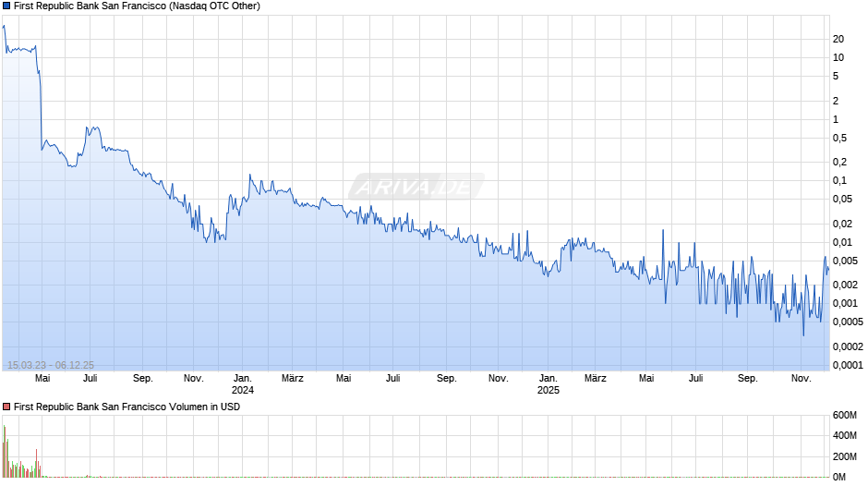868x486 pixels.
Task: Click the blue legend square for First Republic Bank
Action: coord(6,6)
